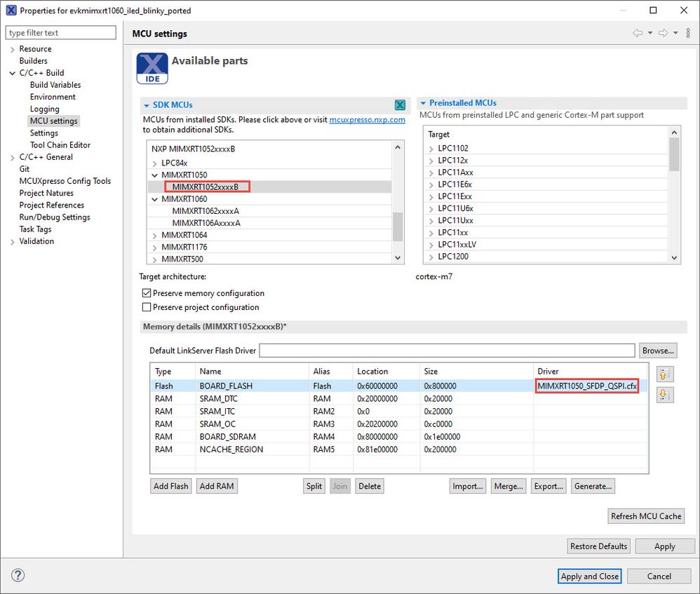This screenshot has width=700, height=594.
Task: Select MIMXRT1052xxxxB part
Action: click(x=206, y=187)
